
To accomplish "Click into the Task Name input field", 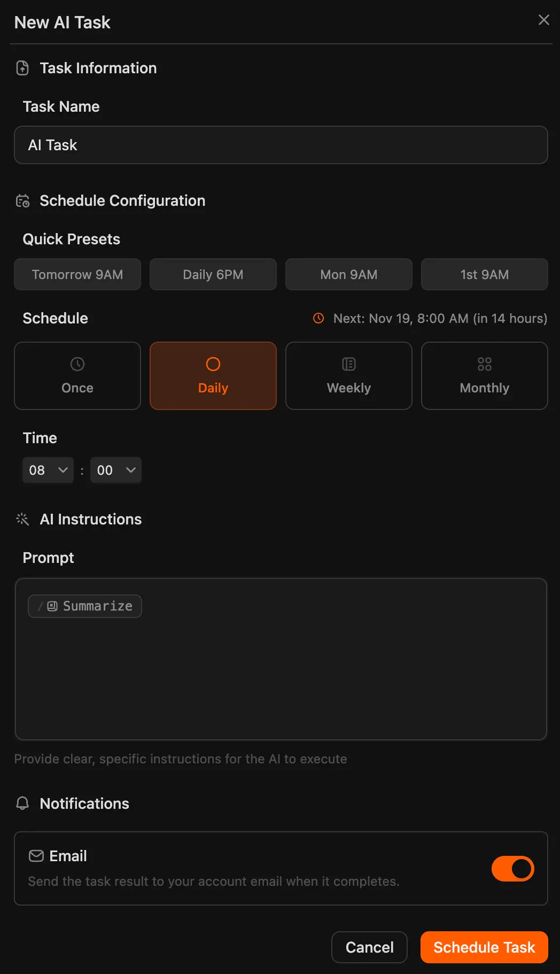I will coord(281,145).
